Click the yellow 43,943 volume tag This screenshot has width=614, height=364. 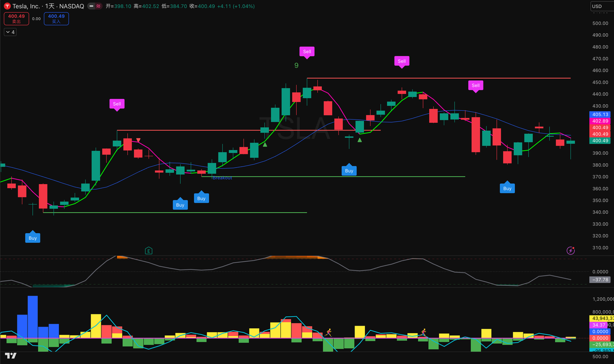(602, 318)
